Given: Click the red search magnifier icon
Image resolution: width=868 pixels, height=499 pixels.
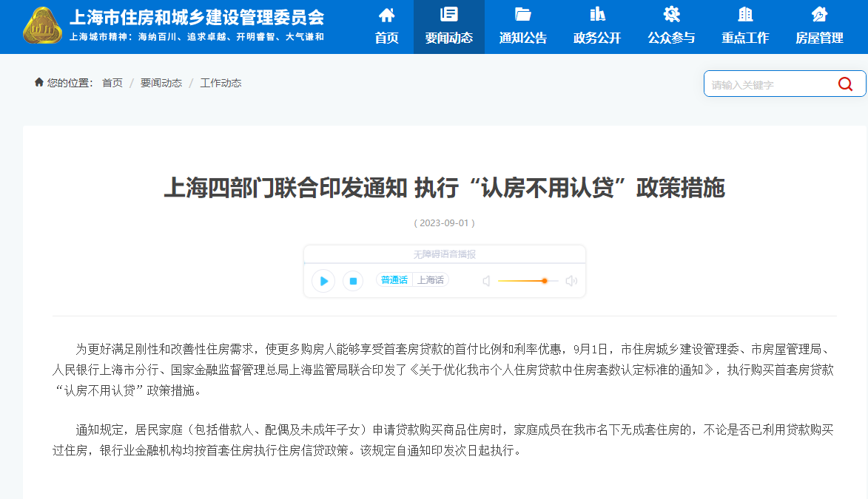Looking at the screenshot, I should point(845,84).
